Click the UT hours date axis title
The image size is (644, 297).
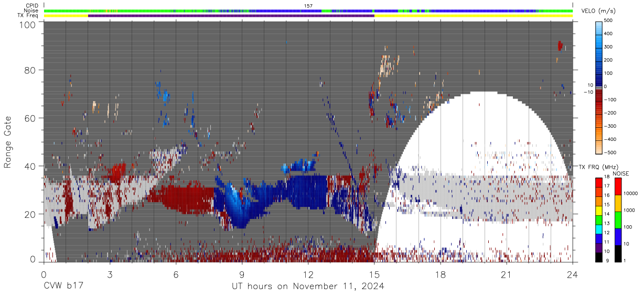pos(308,287)
